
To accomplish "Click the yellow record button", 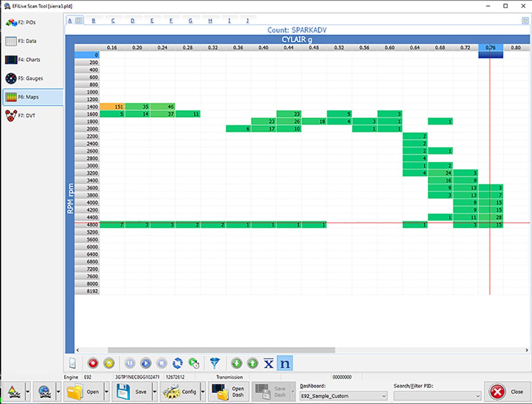I will pyautogui.click(x=109, y=363).
